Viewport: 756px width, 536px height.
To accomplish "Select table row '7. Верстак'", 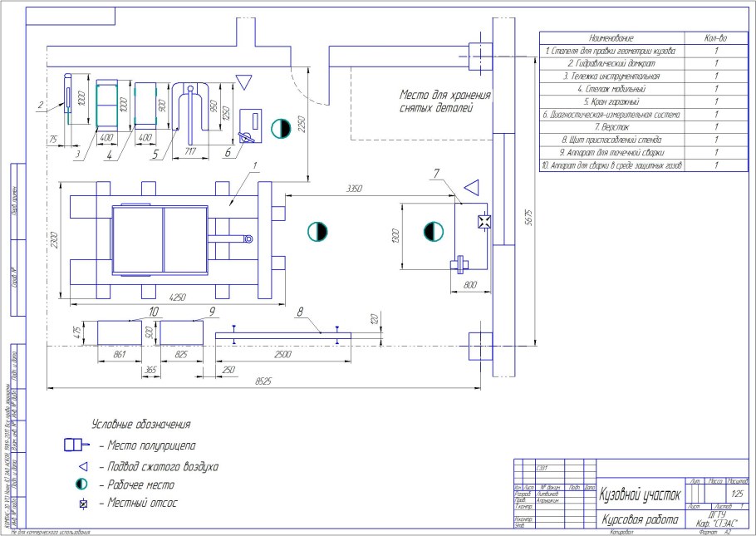I will 611,126.
